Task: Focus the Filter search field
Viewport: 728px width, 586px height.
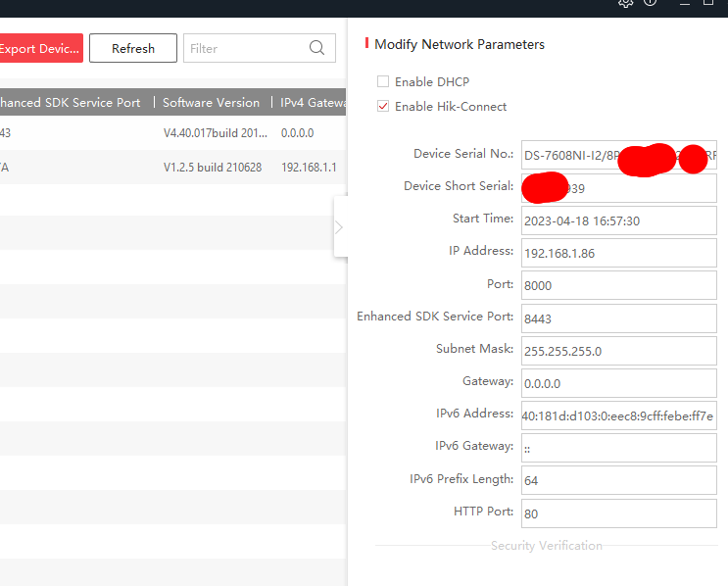Action: (x=245, y=48)
